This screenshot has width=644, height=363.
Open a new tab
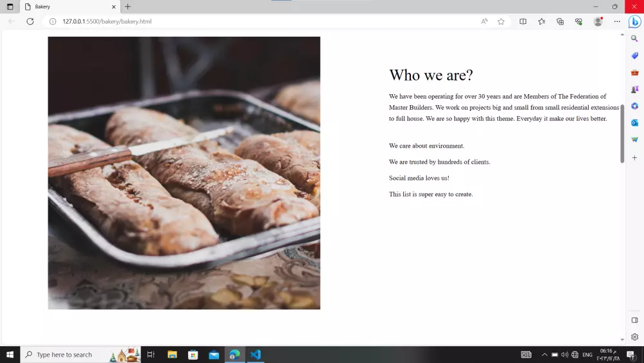pyautogui.click(x=128, y=6)
